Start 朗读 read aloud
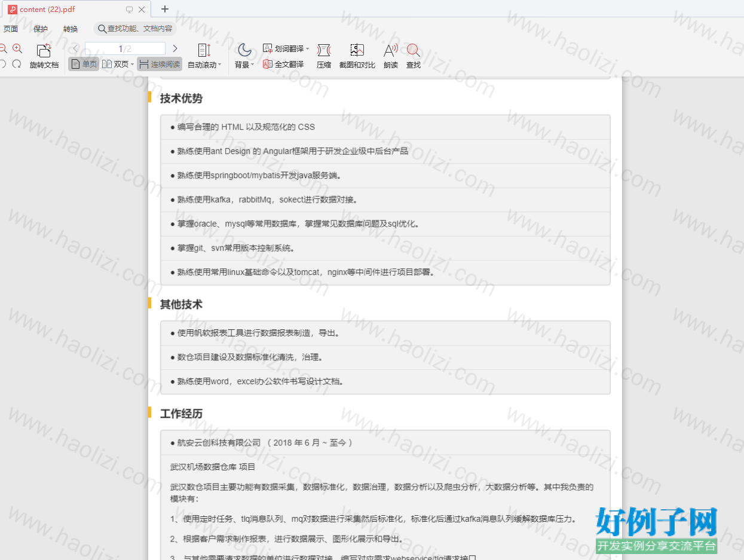This screenshot has width=744, height=560. point(391,56)
